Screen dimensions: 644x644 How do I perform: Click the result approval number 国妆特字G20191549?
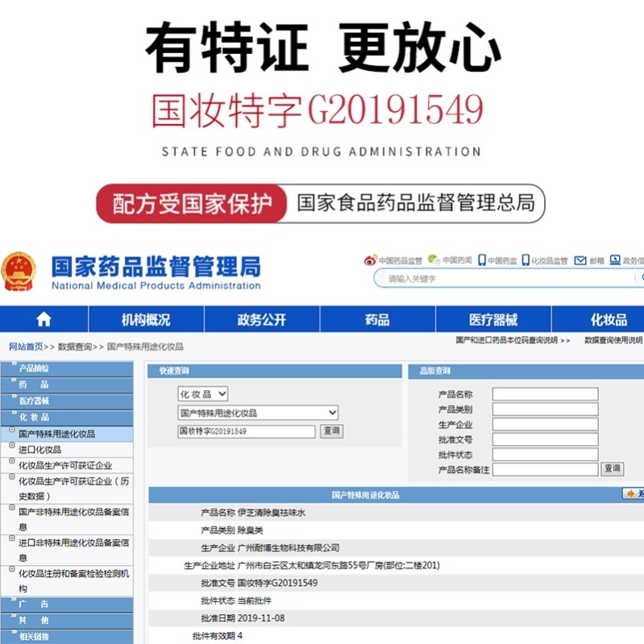[277, 583]
